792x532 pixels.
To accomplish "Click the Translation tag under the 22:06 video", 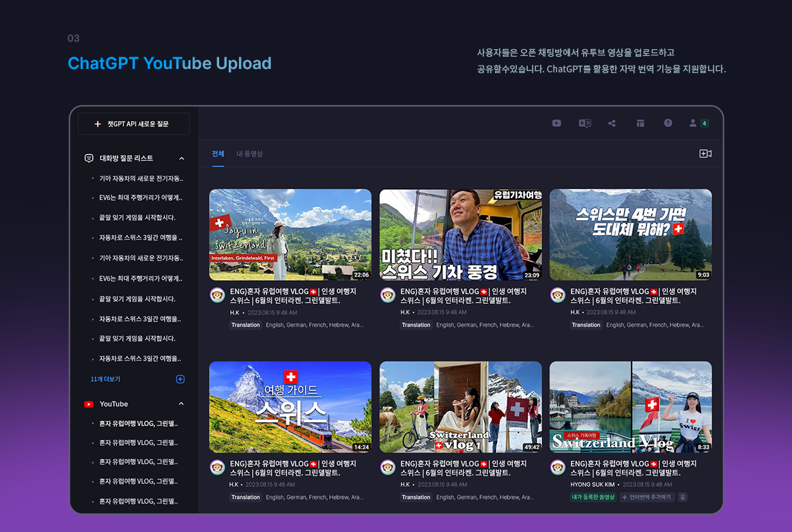I will 246,325.
